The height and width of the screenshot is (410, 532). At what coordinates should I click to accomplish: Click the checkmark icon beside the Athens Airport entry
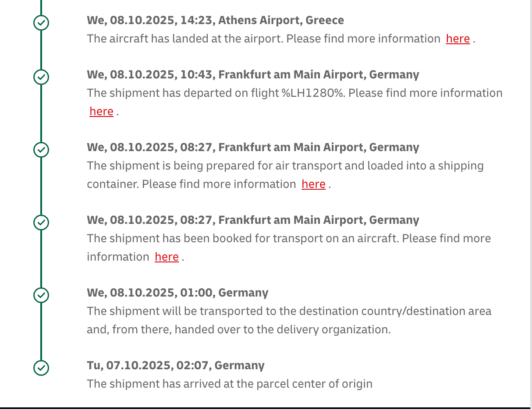[41, 23]
